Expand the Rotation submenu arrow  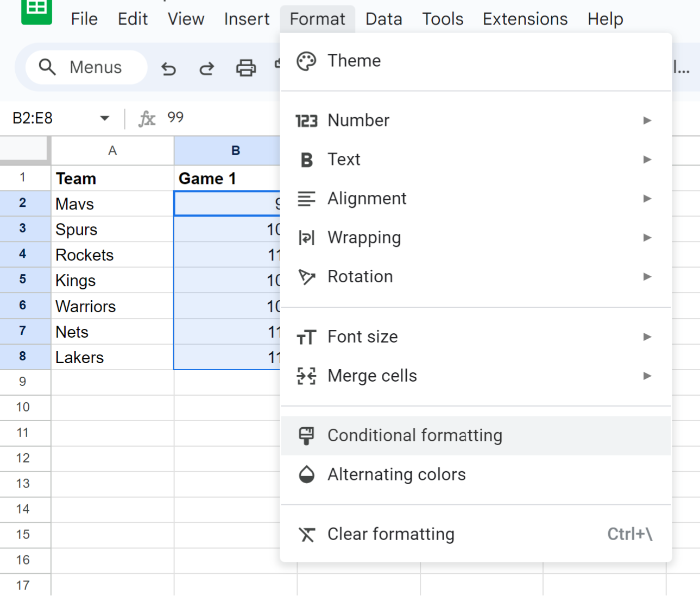[647, 277]
